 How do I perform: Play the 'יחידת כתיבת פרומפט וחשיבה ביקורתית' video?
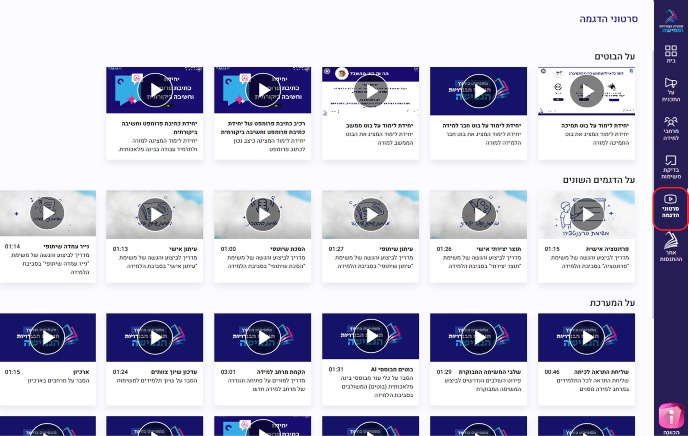[x=155, y=90]
